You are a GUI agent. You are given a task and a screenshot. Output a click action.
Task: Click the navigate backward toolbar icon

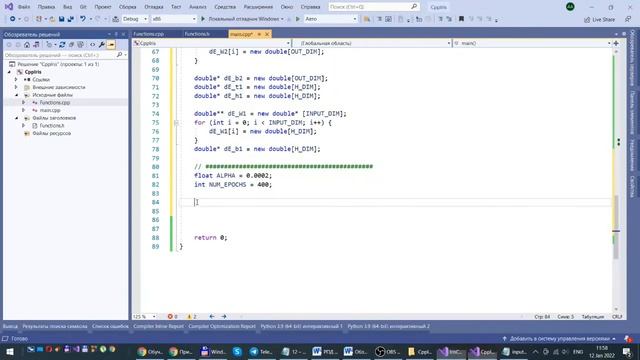(13, 19)
